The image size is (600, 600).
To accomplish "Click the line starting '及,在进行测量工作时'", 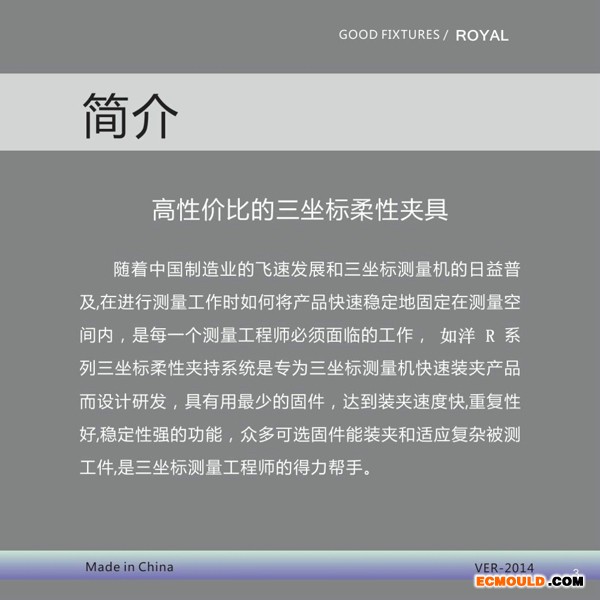I will click(300, 302).
